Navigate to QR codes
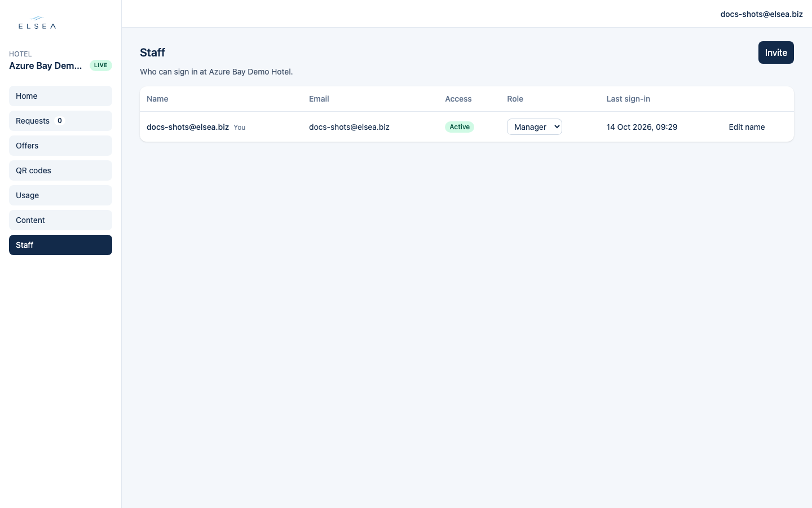 (60, 170)
